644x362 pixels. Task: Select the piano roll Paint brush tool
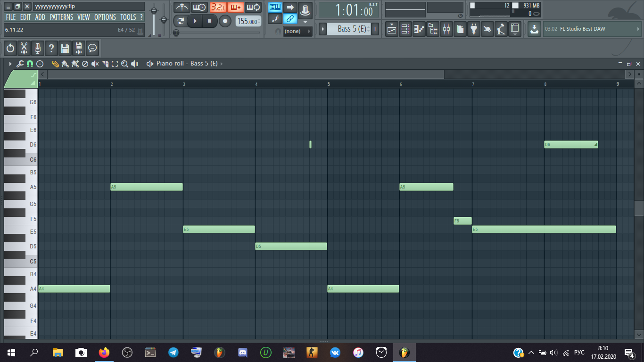point(65,64)
